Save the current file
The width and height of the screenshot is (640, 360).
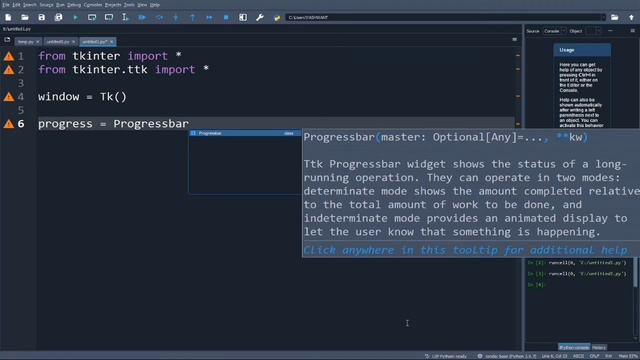[42, 18]
